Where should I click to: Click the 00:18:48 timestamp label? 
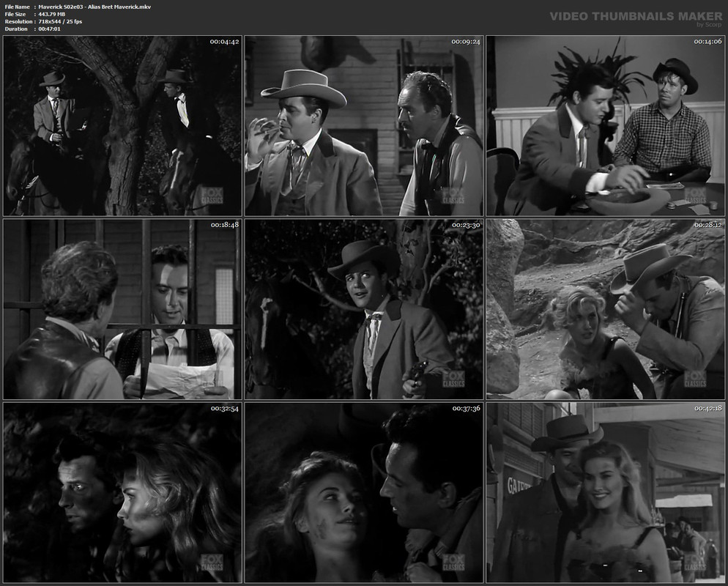(x=225, y=225)
